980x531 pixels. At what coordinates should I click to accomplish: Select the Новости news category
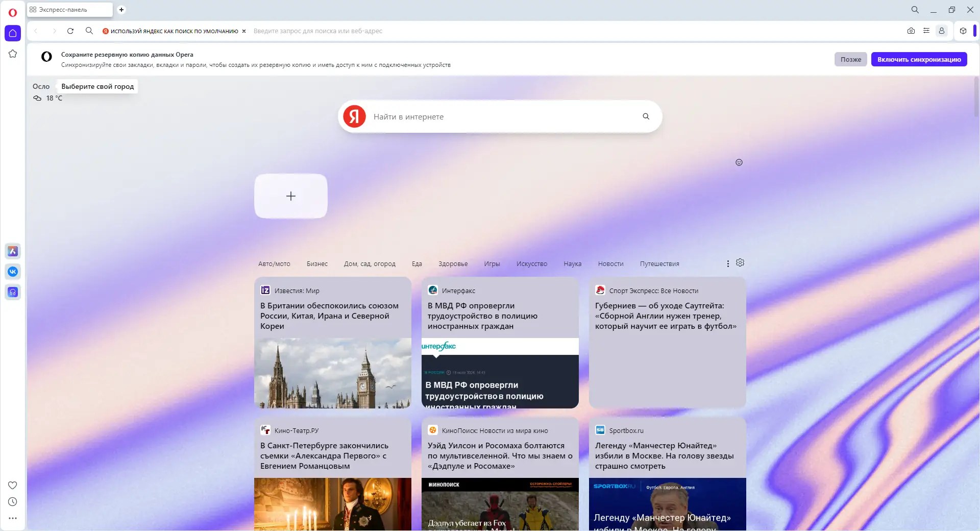(611, 264)
